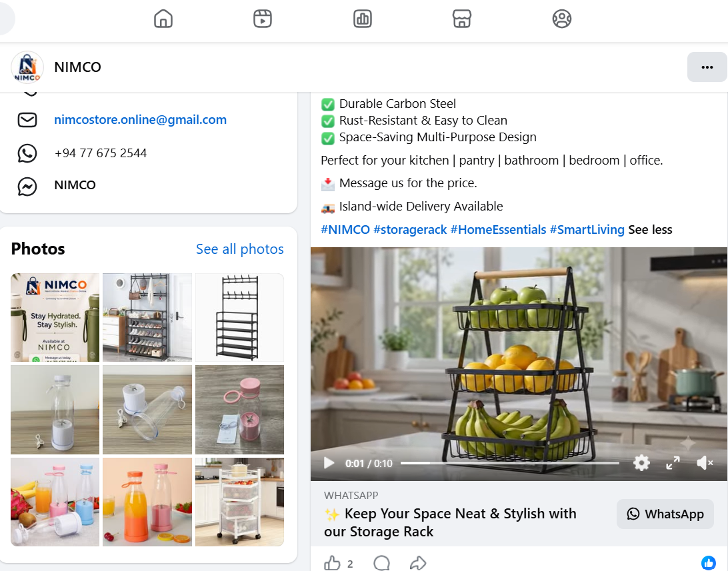
Task: Open the disassembled clear blender bottle photo
Action: coord(147,410)
